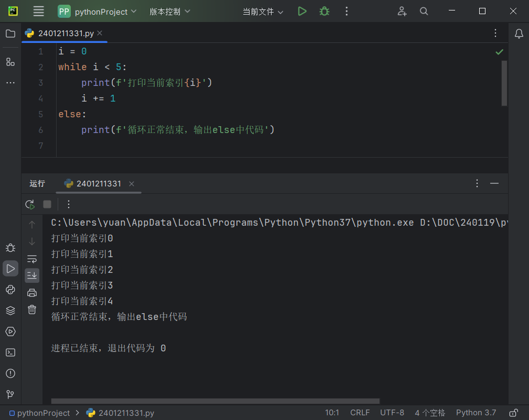This screenshot has width=529, height=420.
Task: Expand the 版本控制 dropdown
Action: click(x=170, y=12)
